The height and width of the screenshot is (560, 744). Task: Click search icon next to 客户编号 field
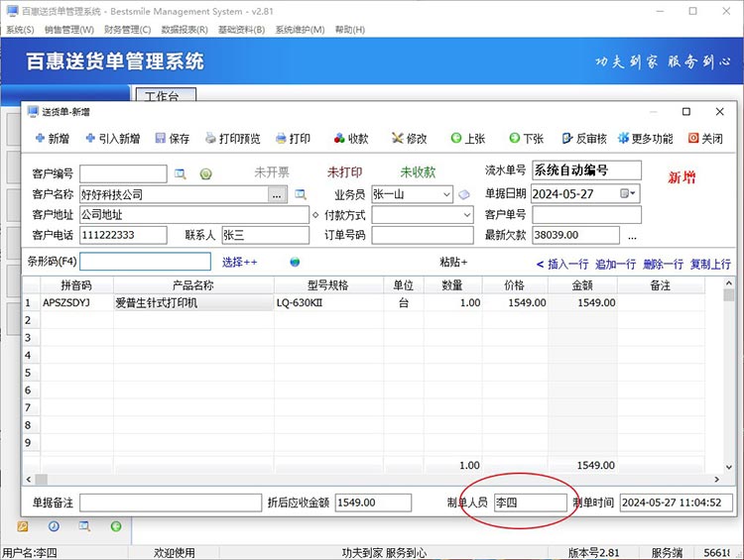(x=181, y=174)
